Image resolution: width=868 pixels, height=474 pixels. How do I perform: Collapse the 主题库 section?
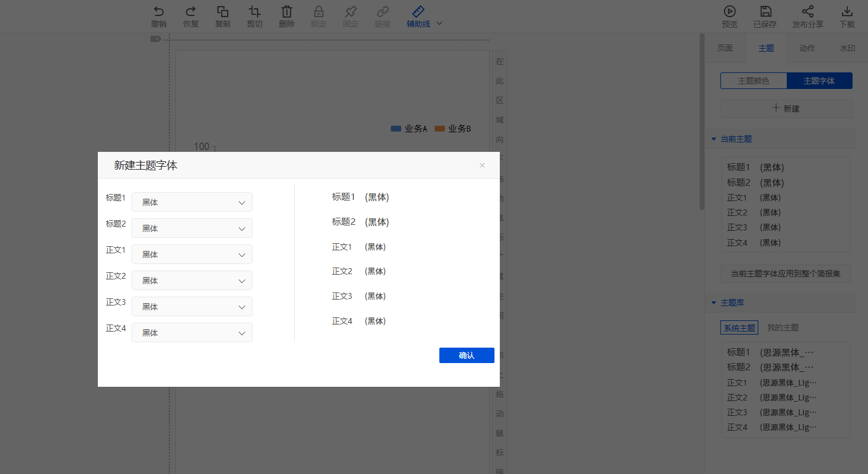click(x=714, y=303)
